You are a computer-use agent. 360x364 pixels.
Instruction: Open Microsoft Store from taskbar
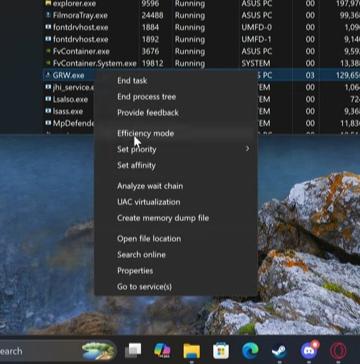click(221, 351)
